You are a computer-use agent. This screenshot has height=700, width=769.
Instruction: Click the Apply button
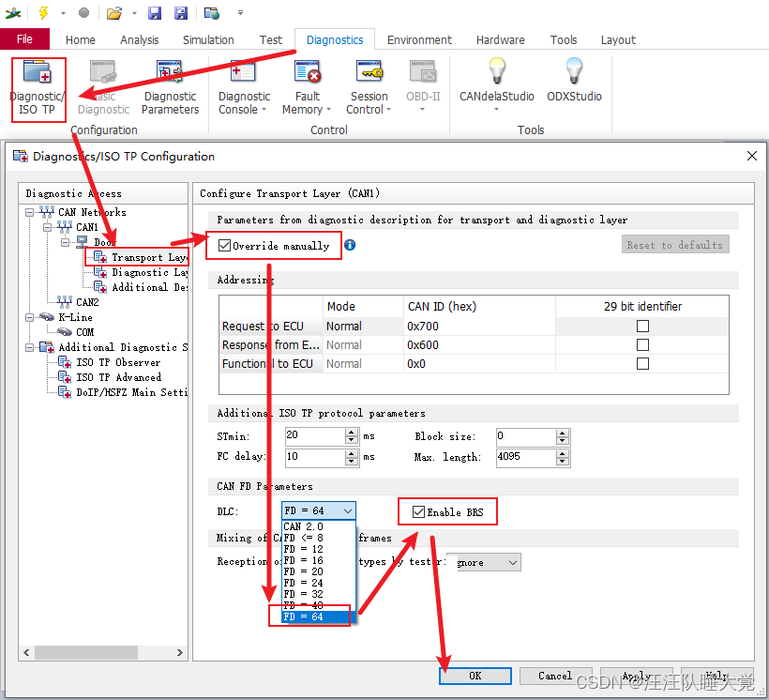[x=636, y=676]
